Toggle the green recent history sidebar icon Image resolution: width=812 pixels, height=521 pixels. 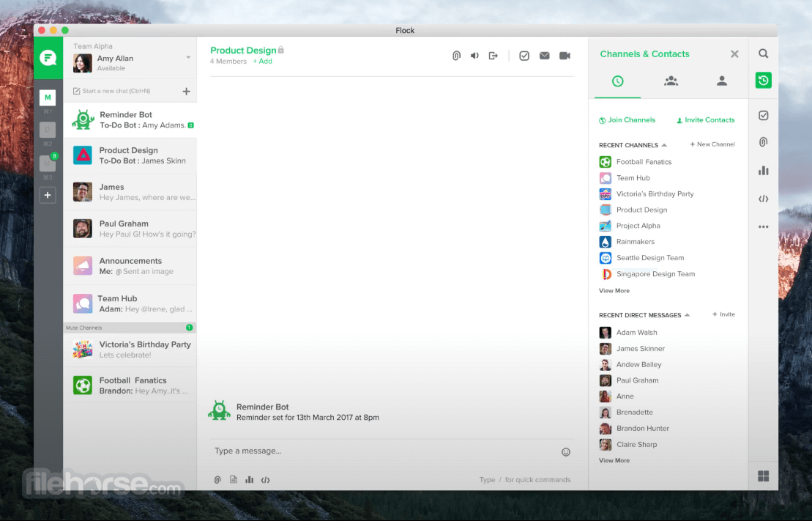tap(764, 81)
